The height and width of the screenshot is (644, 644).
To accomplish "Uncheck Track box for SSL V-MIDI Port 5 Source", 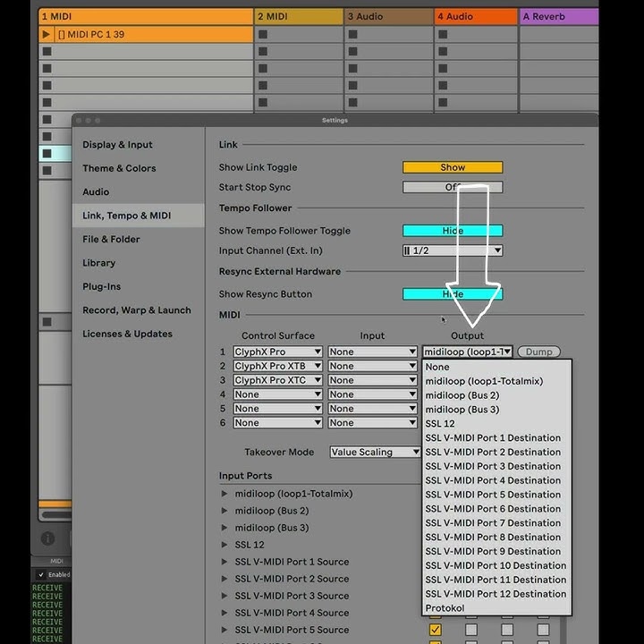I will point(436,630).
